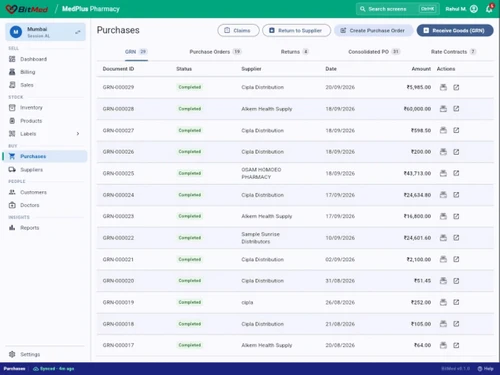Open GRN-000027 in detail view
The height and width of the screenshot is (375, 500).
tap(456, 130)
